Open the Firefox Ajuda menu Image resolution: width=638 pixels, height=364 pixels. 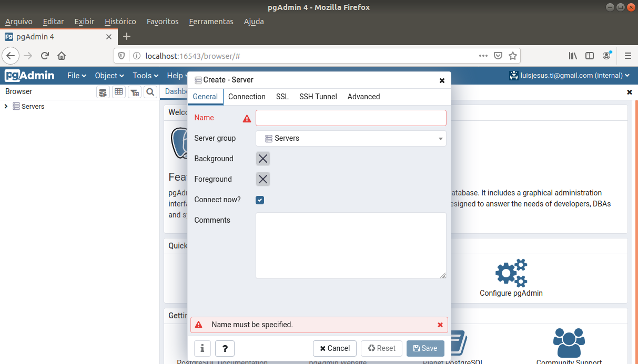coord(254,22)
